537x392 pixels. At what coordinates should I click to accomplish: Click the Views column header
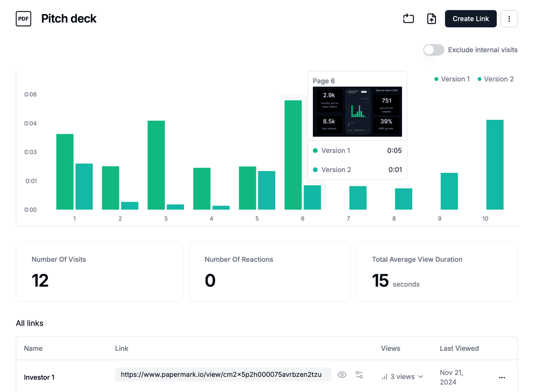[390, 348]
